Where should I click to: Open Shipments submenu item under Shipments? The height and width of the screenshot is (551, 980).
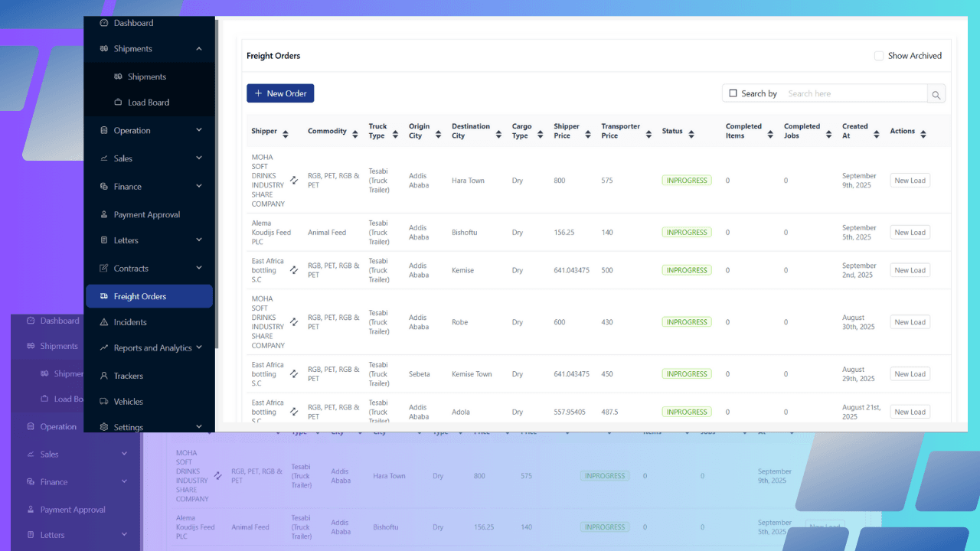point(146,77)
